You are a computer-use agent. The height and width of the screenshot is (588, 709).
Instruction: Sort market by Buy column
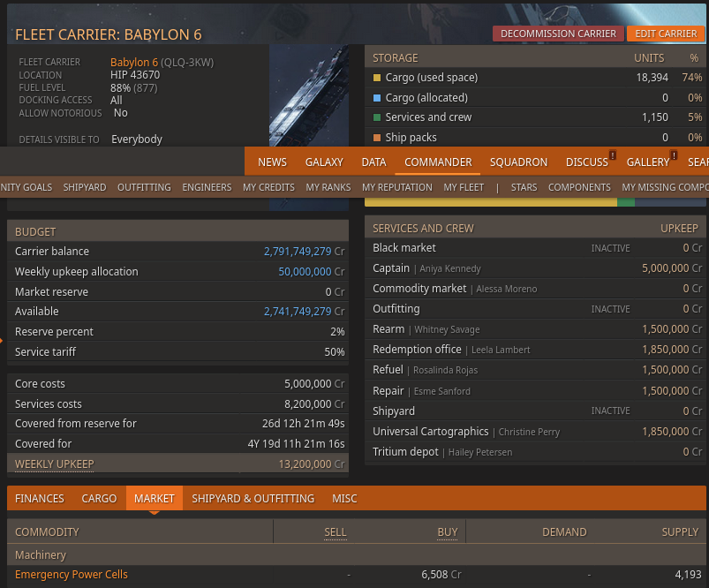(447, 532)
